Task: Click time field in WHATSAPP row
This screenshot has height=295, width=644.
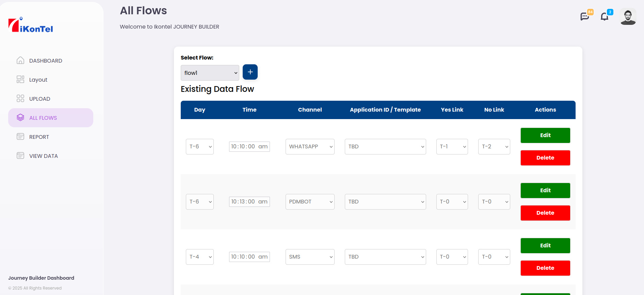Action: pyautogui.click(x=249, y=147)
